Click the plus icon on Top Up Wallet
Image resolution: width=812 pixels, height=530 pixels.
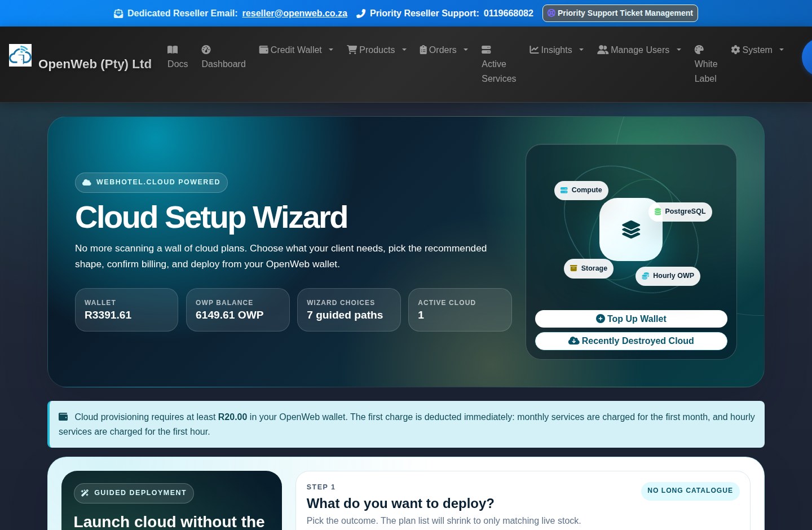pyautogui.click(x=601, y=319)
